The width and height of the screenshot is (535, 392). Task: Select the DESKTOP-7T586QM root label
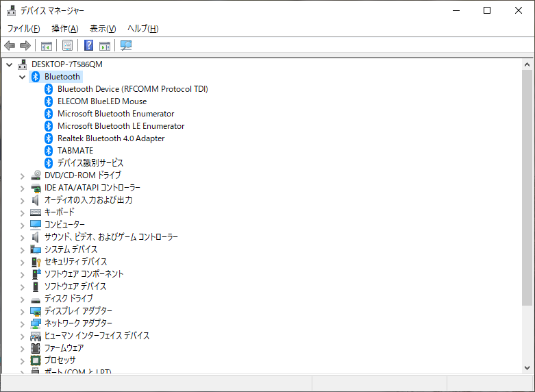(67, 64)
